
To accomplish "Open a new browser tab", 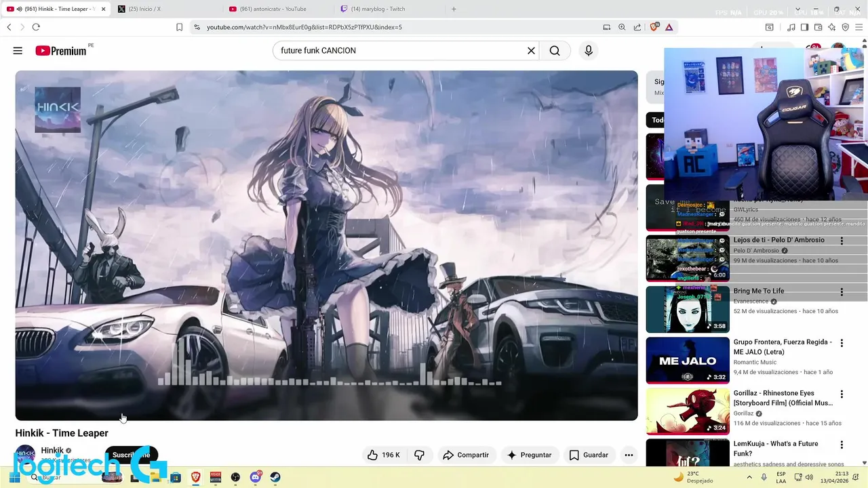I will (x=454, y=9).
